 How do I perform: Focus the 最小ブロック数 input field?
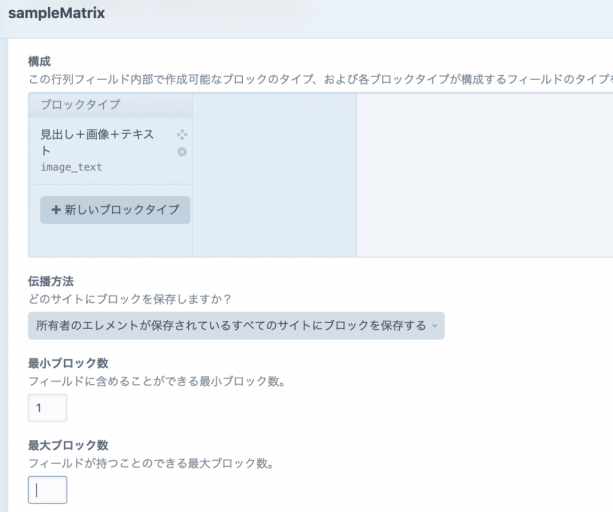47,408
